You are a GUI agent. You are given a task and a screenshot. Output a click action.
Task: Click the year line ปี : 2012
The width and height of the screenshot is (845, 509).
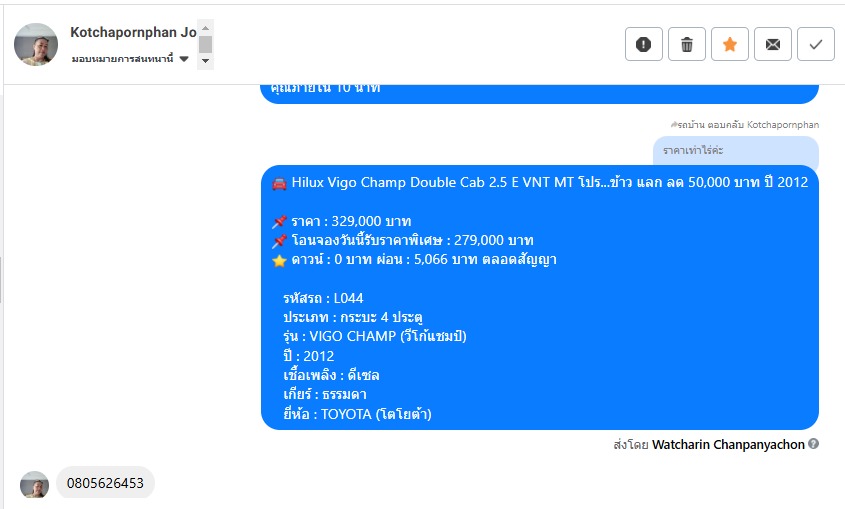tap(309, 356)
